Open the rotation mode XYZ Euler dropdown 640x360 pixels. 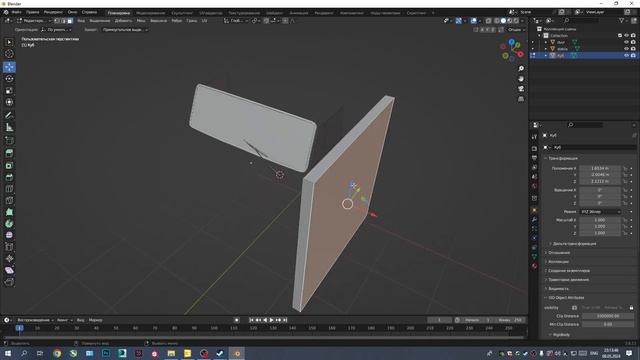pos(600,212)
